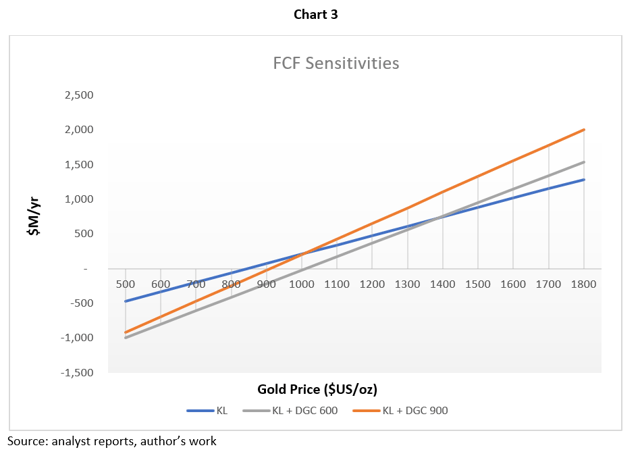The image size is (640, 454).
Task: Click the "FCF Sensitivities" chart title
Action: [x=336, y=63]
